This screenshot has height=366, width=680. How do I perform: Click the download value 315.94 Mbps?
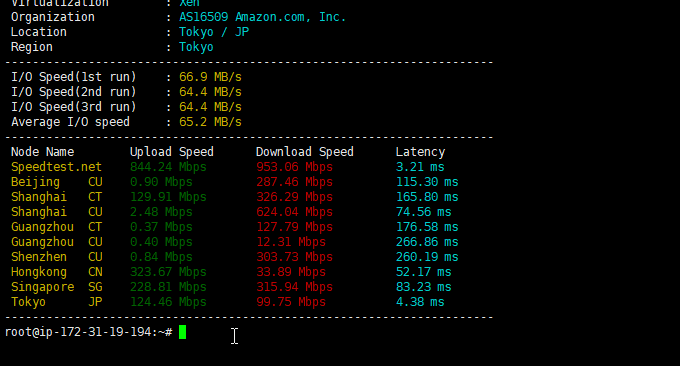[x=294, y=287]
